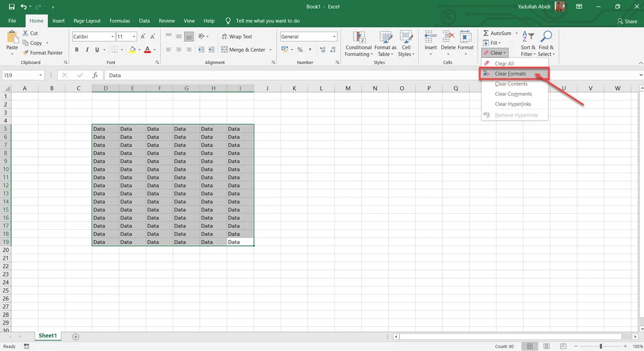This screenshot has width=644, height=351.
Task: Click Clear Contents in the open menu
Action: [511, 83]
